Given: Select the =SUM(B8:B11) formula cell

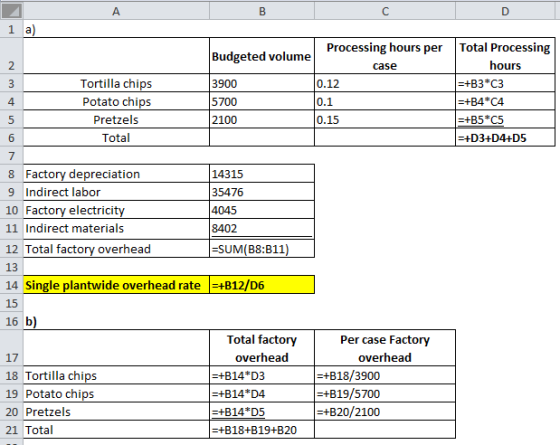Looking at the screenshot, I should [262, 249].
